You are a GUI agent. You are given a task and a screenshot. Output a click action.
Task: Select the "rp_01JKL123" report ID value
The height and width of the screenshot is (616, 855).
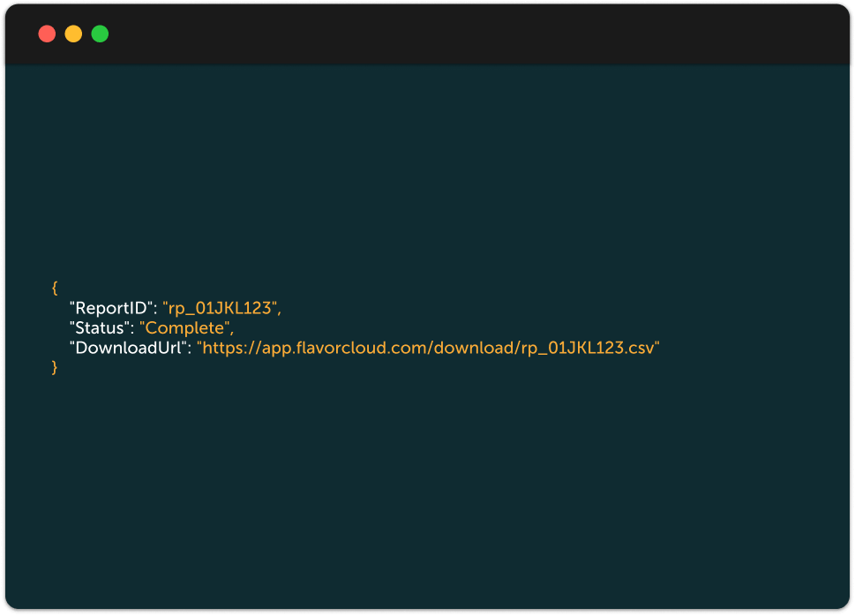[x=220, y=309]
